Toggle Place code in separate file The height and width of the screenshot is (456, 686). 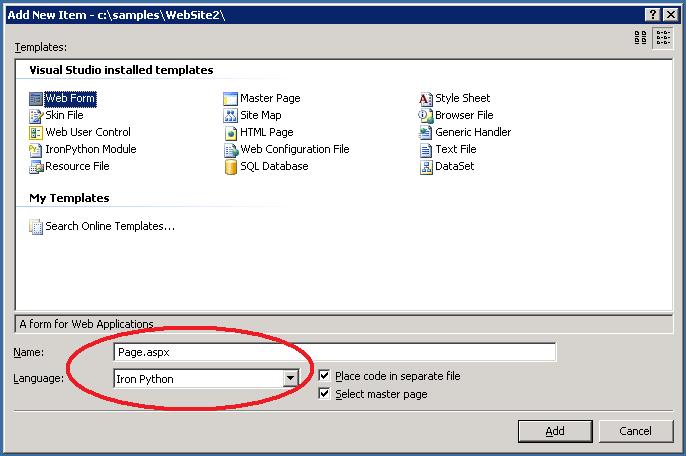point(324,375)
